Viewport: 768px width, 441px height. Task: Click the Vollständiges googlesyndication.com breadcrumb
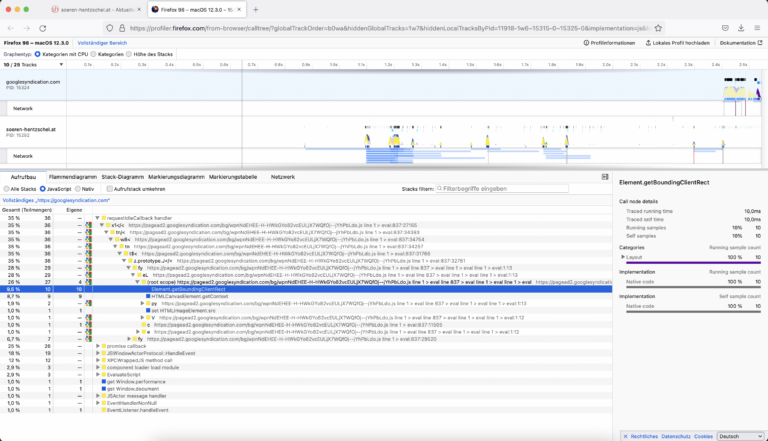(56, 200)
